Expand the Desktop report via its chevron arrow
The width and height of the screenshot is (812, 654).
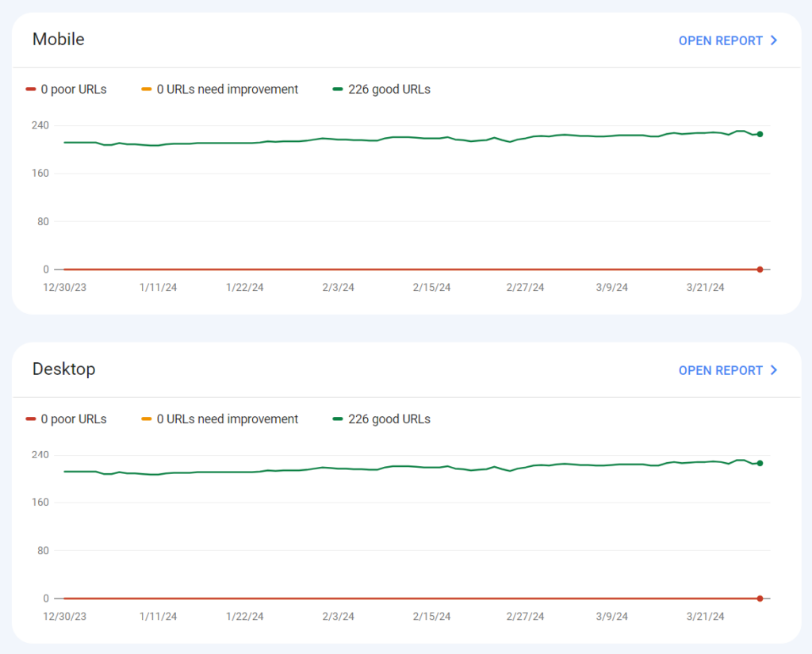click(772, 370)
